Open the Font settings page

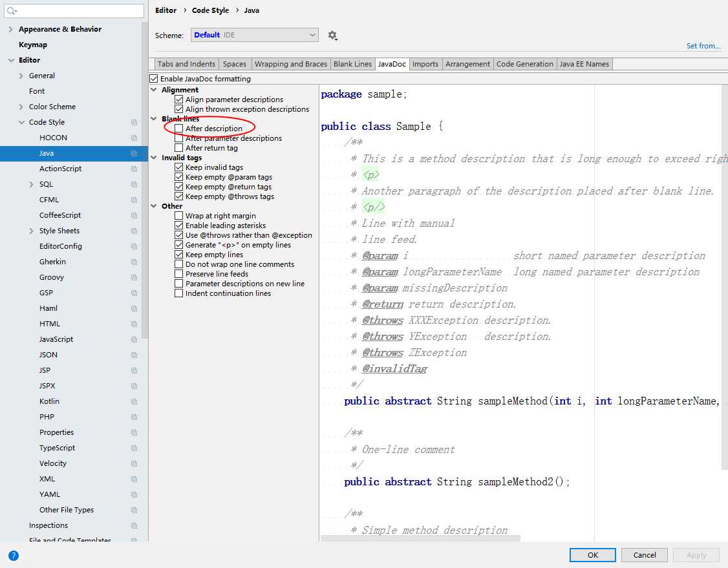37,91
